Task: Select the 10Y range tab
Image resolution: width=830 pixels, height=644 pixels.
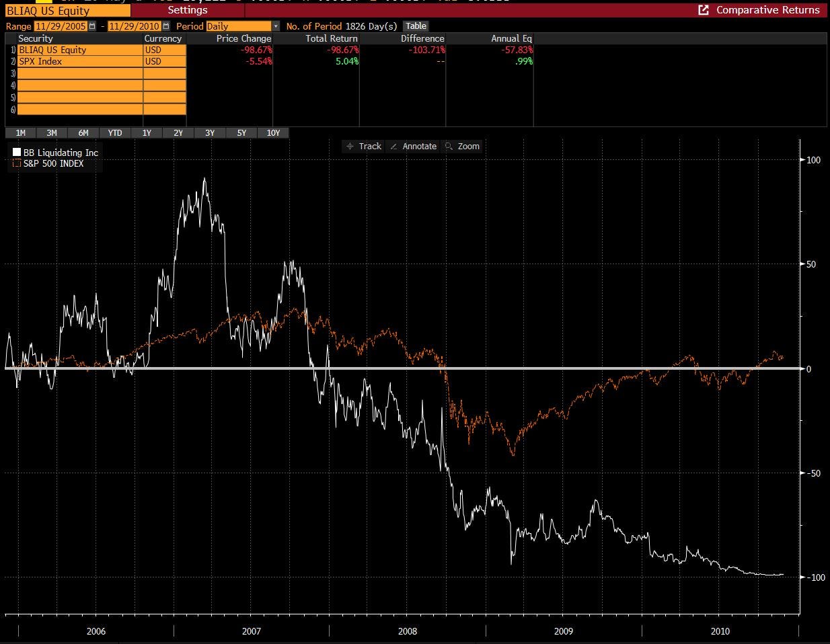Action: pyautogui.click(x=273, y=132)
